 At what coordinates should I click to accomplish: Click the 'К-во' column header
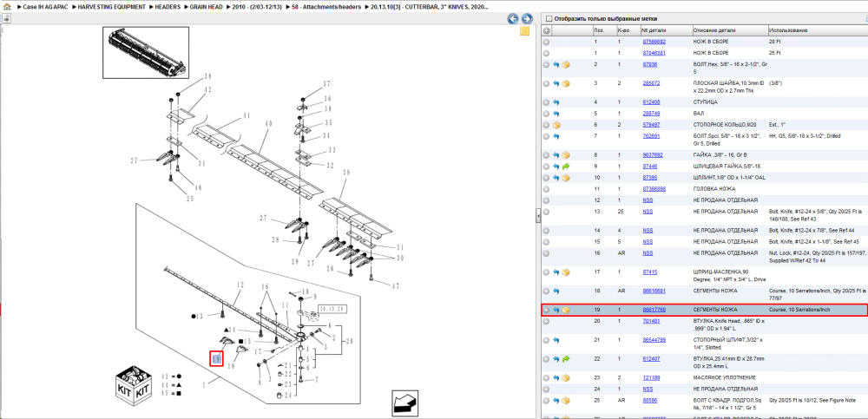click(x=628, y=30)
